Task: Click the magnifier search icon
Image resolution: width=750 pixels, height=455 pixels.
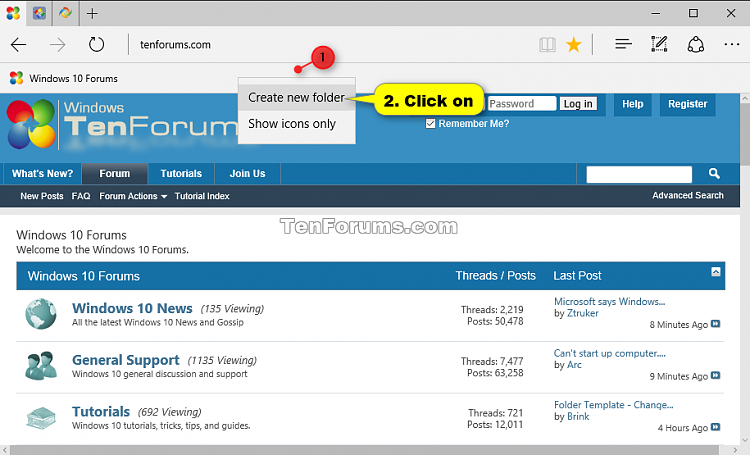Action: (x=714, y=174)
